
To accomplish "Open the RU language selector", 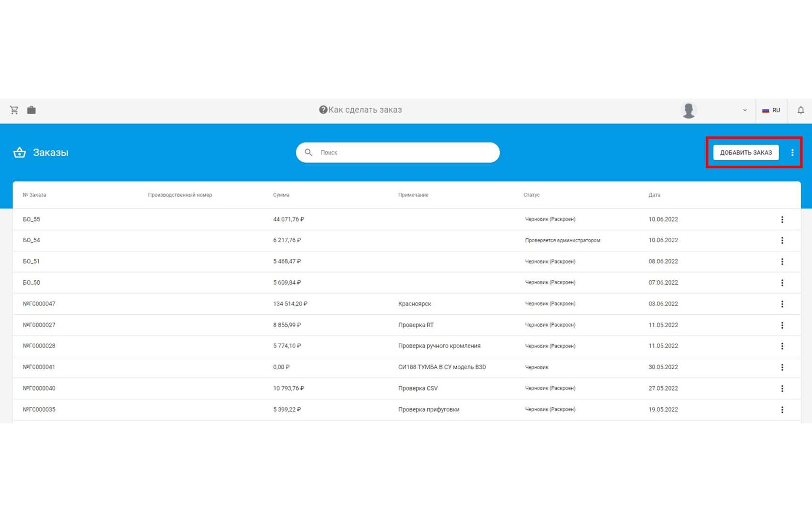I will tap(771, 110).
